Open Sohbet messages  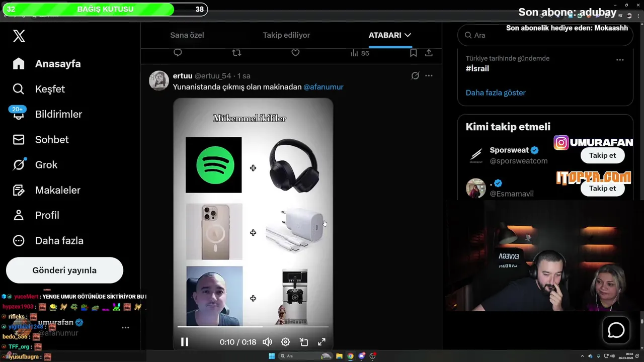click(40, 139)
